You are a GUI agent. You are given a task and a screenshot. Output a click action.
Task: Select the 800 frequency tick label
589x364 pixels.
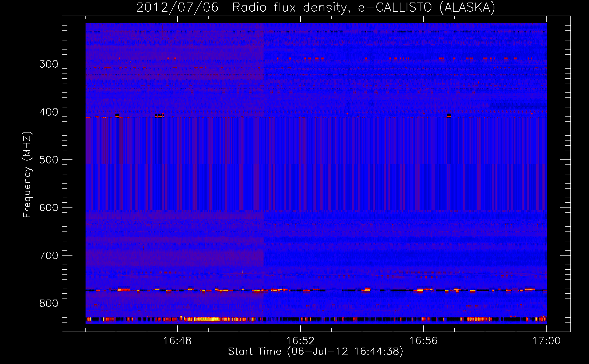click(x=49, y=303)
